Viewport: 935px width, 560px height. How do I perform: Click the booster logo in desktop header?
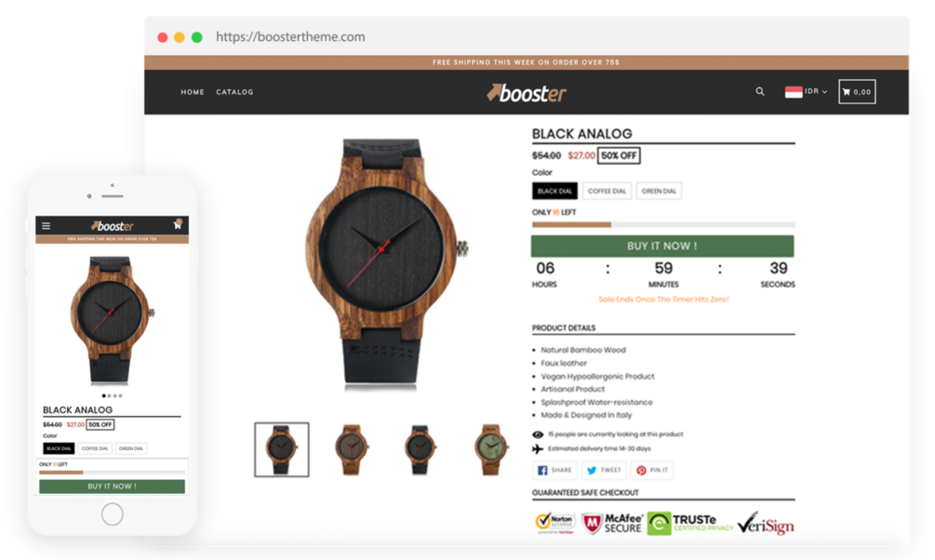[x=527, y=93]
